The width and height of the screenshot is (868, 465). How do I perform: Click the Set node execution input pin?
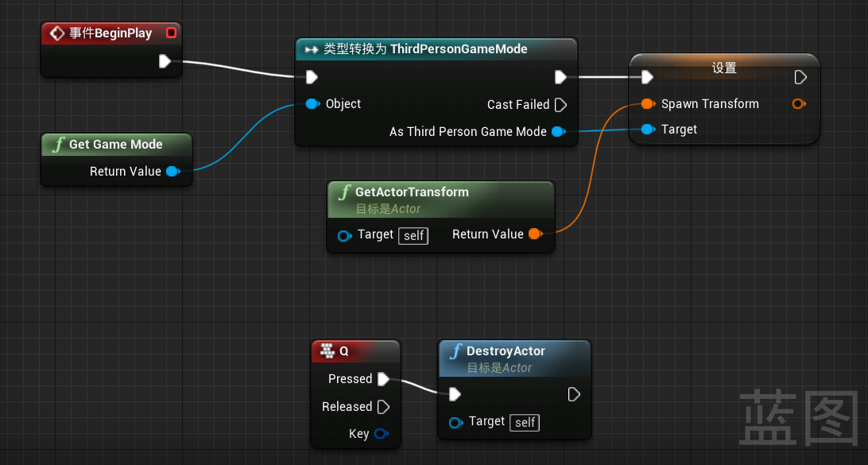pos(647,77)
